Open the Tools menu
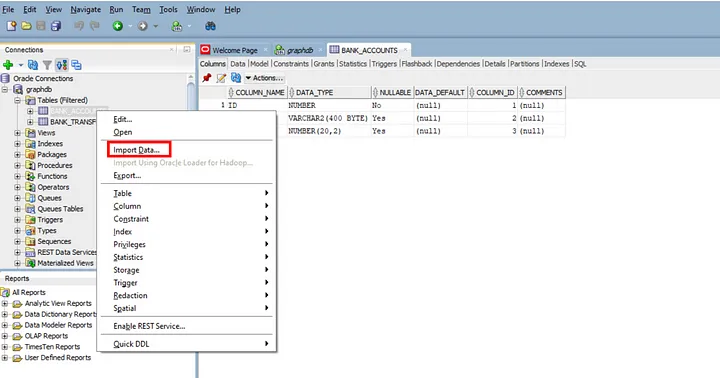Screen dimensions: 720x378 (168, 9)
